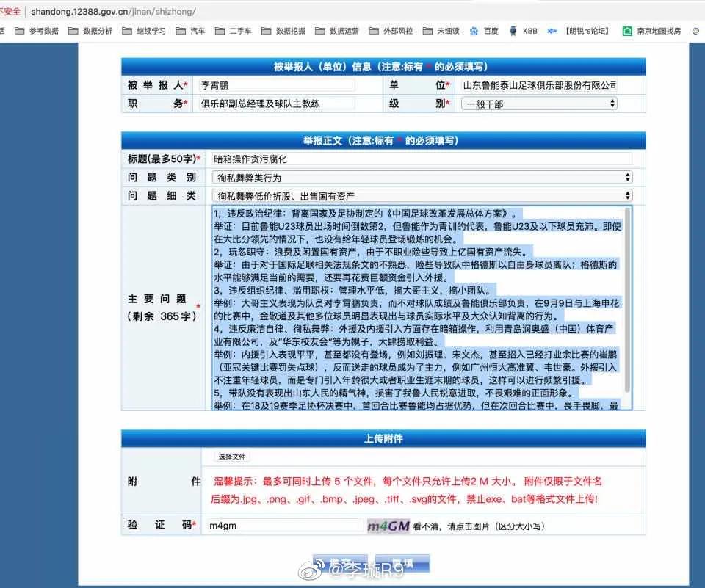Click the 选择文件 file chooser button
705x588 pixels.
click(x=231, y=455)
